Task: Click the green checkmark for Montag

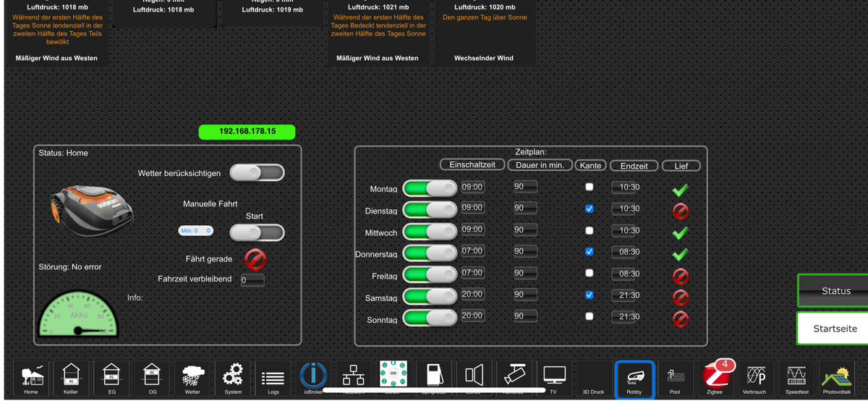Action: (x=680, y=190)
